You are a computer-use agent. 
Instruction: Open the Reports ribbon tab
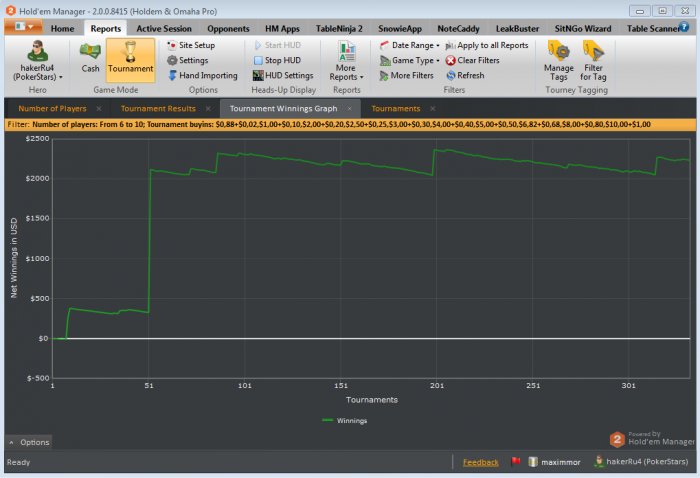[105, 29]
